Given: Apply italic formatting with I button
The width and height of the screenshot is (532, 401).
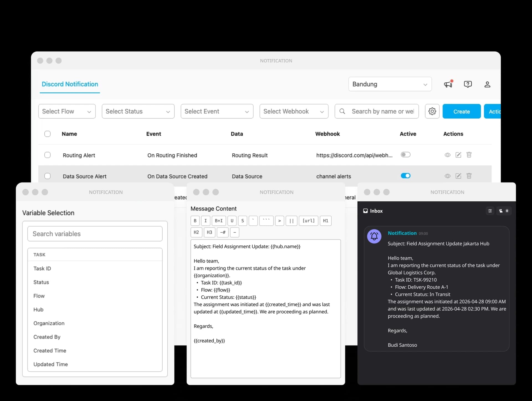Looking at the screenshot, I should click(x=206, y=221).
